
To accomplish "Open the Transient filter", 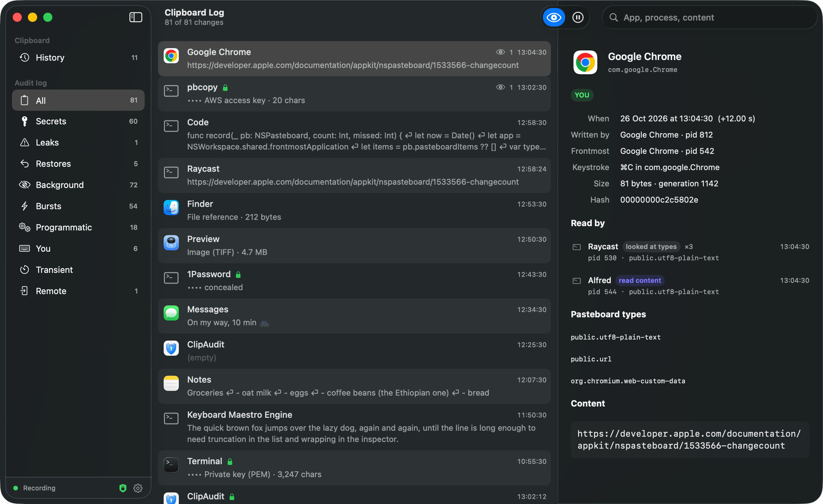I will [78, 270].
